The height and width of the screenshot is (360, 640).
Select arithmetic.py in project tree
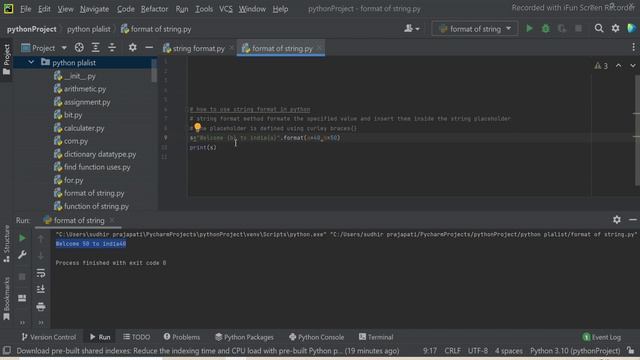click(84, 89)
